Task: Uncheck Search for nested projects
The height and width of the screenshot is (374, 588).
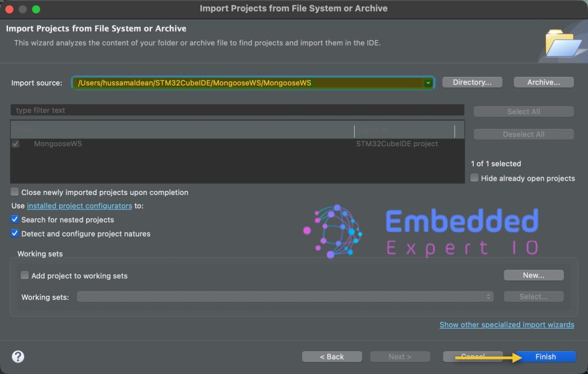Action: (x=15, y=220)
